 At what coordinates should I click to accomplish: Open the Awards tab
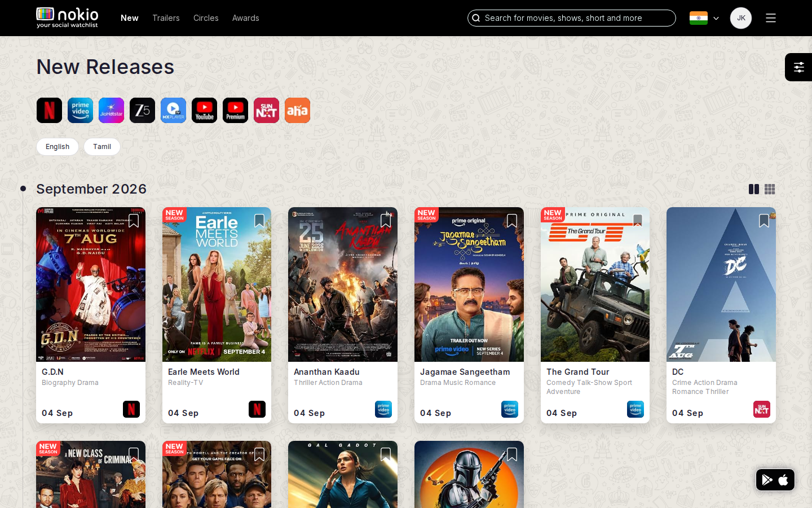(246, 18)
